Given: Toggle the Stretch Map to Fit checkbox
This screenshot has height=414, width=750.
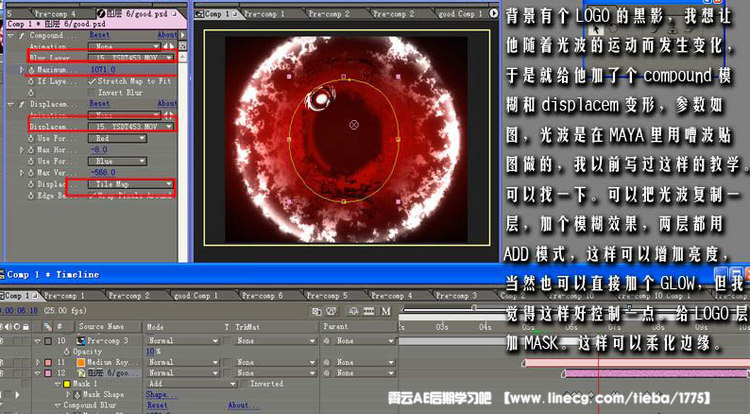Looking at the screenshot, I should 92,81.
